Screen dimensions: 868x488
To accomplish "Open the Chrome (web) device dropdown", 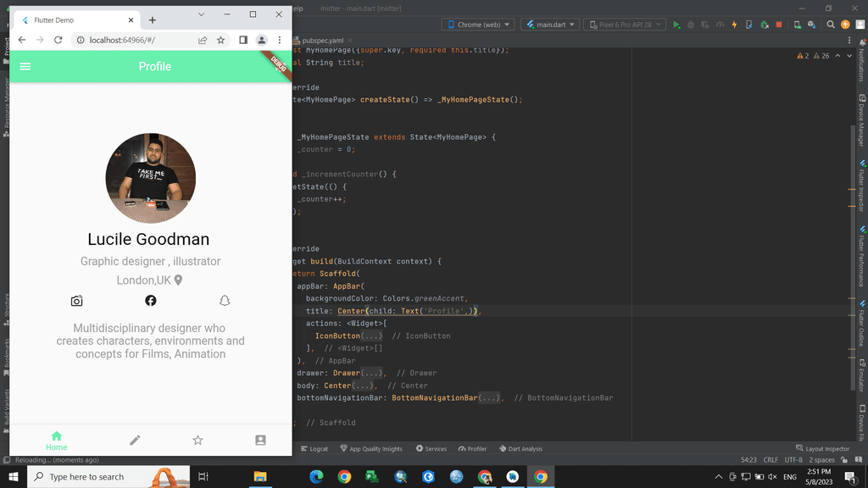I will pyautogui.click(x=478, y=25).
